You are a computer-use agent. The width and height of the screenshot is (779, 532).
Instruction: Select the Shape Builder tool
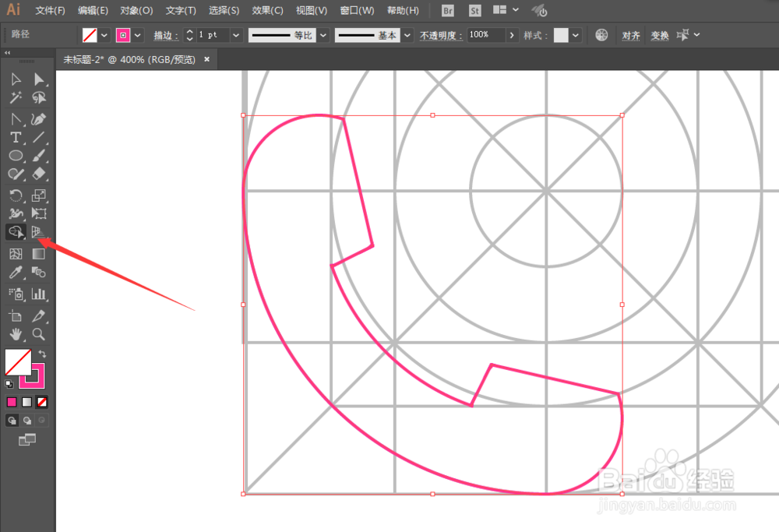click(x=14, y=231)
